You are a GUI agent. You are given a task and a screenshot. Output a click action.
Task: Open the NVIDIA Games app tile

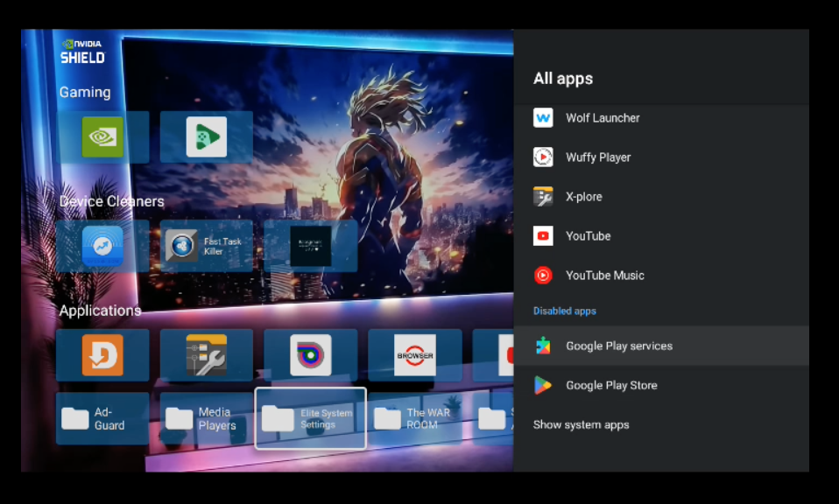(x=102, y=137)
